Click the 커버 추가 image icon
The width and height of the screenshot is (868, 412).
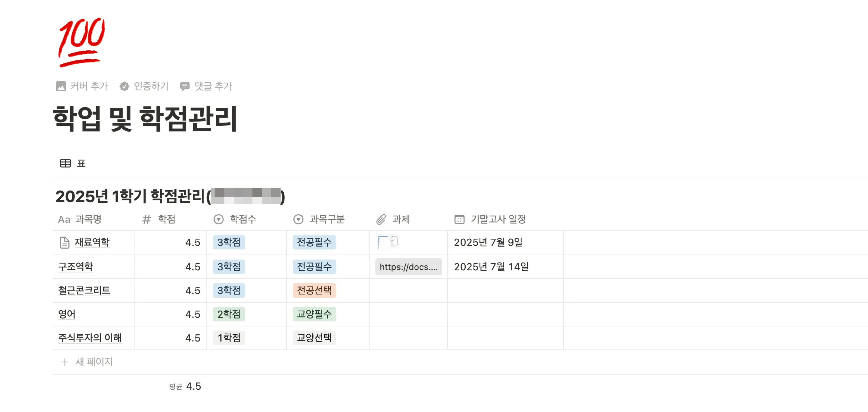click(61, 86)
